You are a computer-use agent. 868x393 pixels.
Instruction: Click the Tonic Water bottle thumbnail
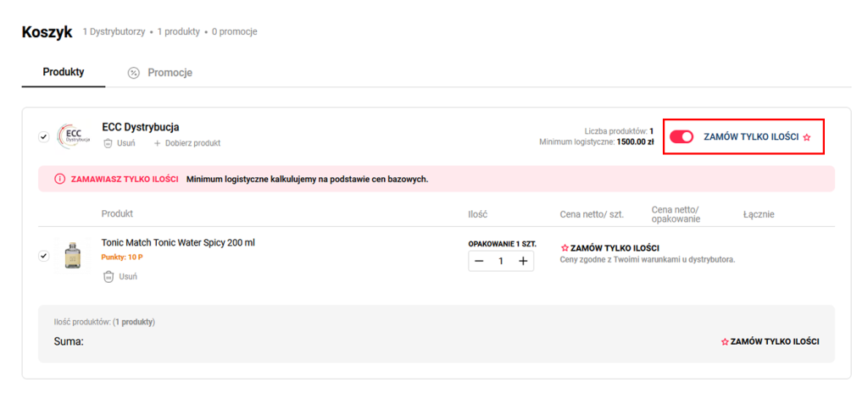pyautogui.click(x=73, y=256)
